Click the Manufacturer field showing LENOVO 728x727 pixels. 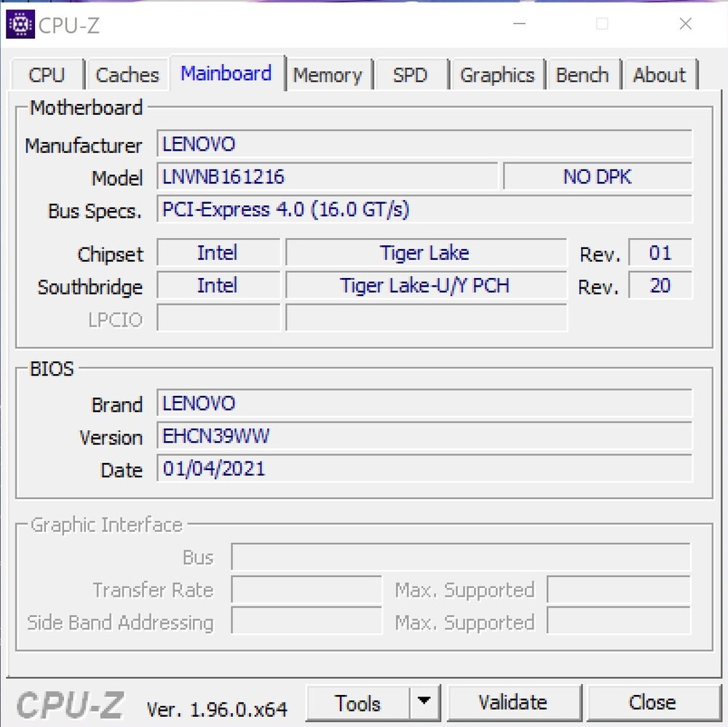[x=424, y=144]
